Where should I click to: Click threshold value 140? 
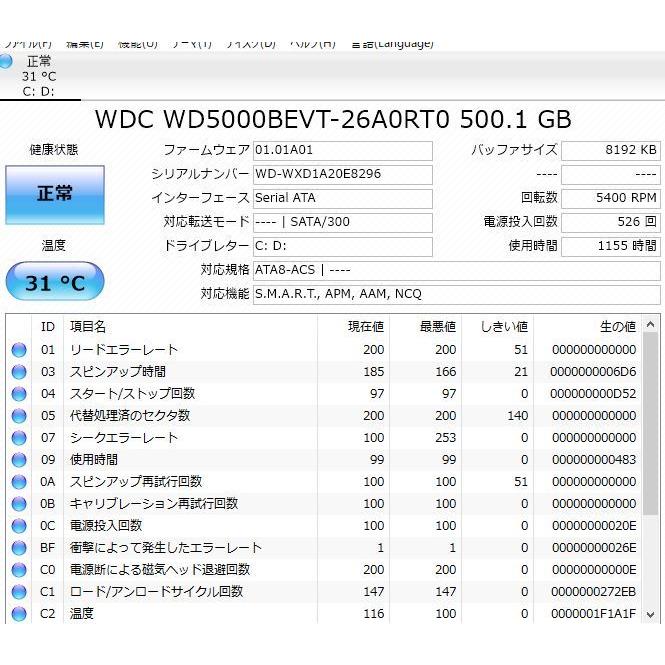(x=518, y=416)
